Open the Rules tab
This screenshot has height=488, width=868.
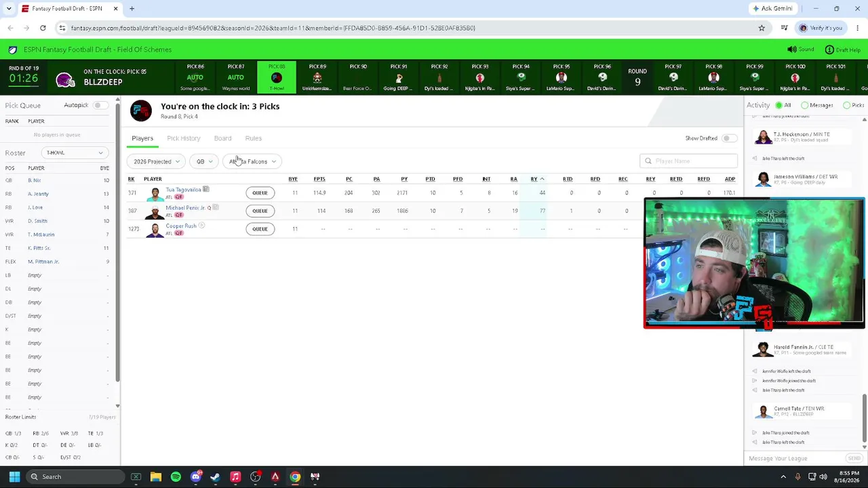[x=253, y=138]
